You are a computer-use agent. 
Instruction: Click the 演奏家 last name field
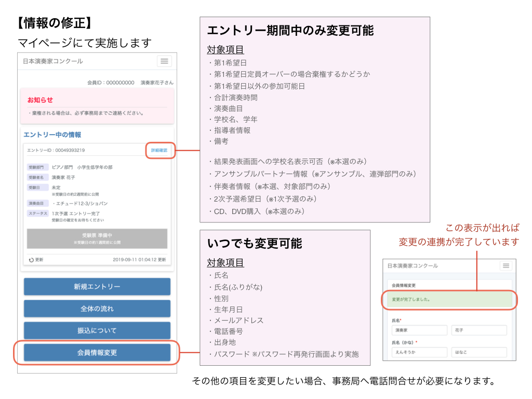click(419, 330)
